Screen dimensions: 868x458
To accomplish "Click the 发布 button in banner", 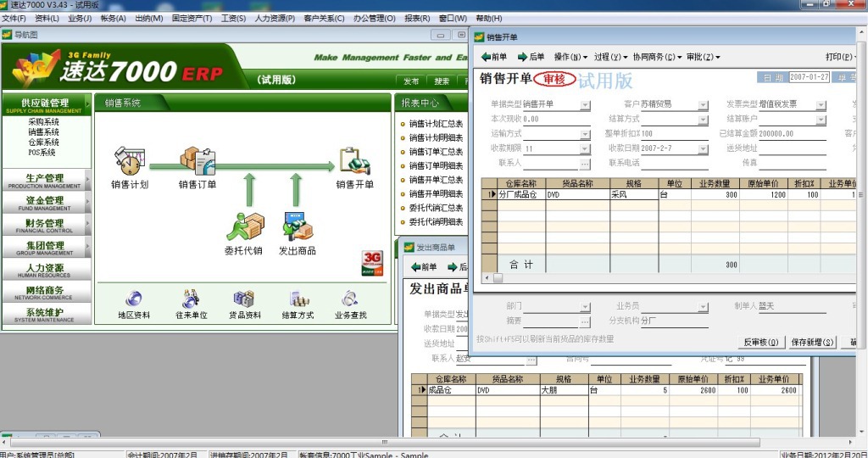I will [411, 81].
